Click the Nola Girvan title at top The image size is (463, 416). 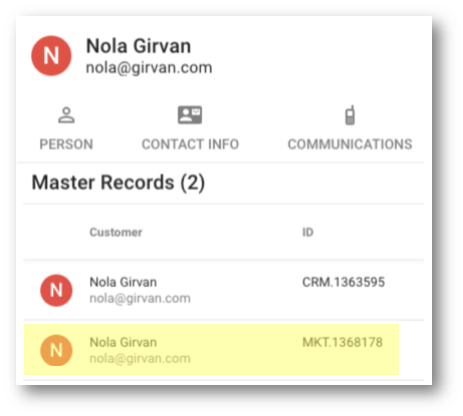pyautogui.click(x=138, y=46)
